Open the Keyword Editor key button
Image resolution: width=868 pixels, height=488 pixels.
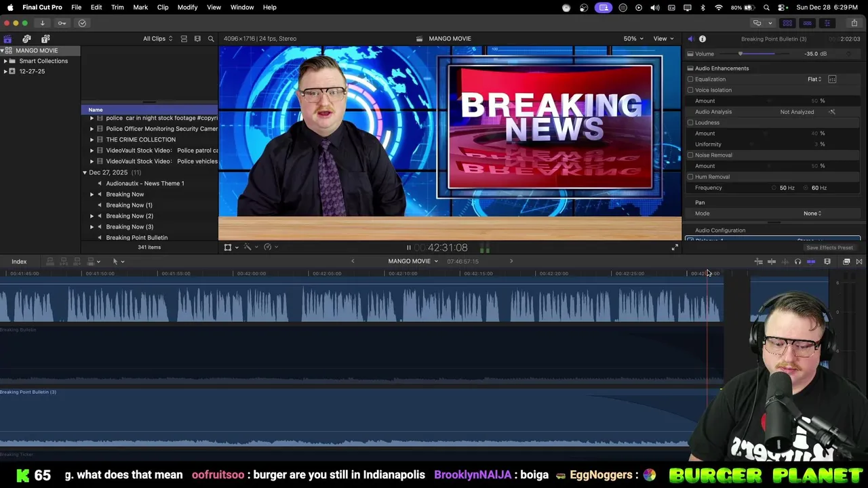62,23
